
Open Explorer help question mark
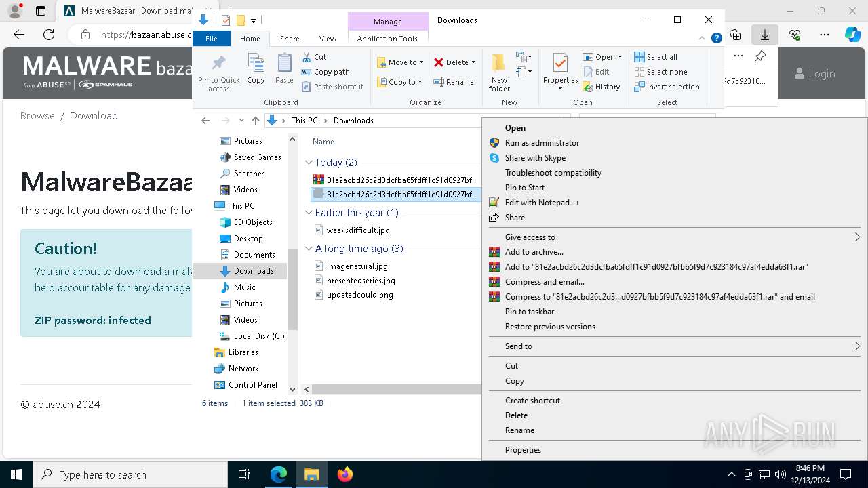716,39
